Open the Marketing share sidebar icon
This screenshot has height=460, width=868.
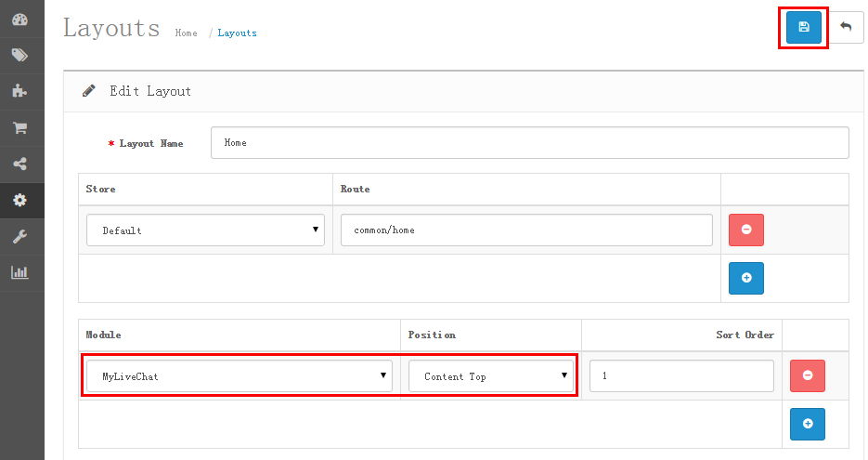pyautogui.click(x=19, y=164)
